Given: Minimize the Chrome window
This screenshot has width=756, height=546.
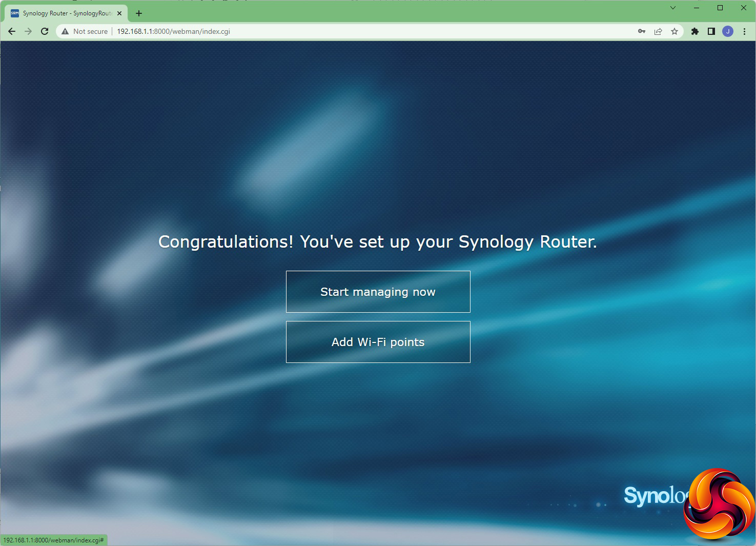Looking at the screenshot, I should [697, 8].
